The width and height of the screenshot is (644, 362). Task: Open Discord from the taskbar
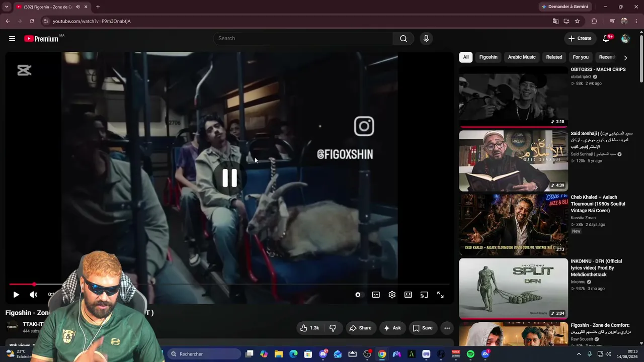click(x=323, y=354)
